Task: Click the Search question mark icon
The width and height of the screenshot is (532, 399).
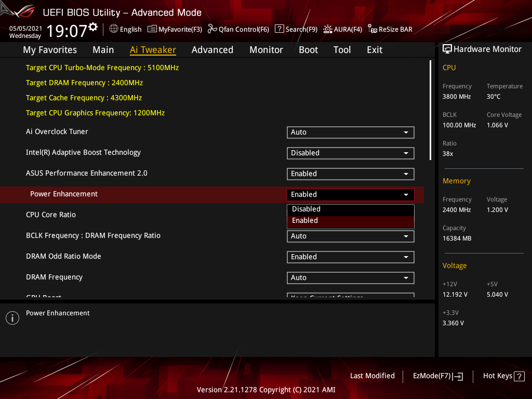Action: pos(279,29)
